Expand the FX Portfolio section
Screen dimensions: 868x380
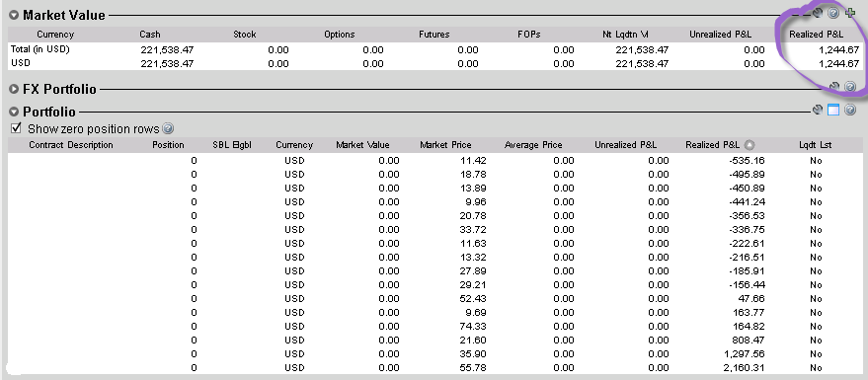pos(14,89)
